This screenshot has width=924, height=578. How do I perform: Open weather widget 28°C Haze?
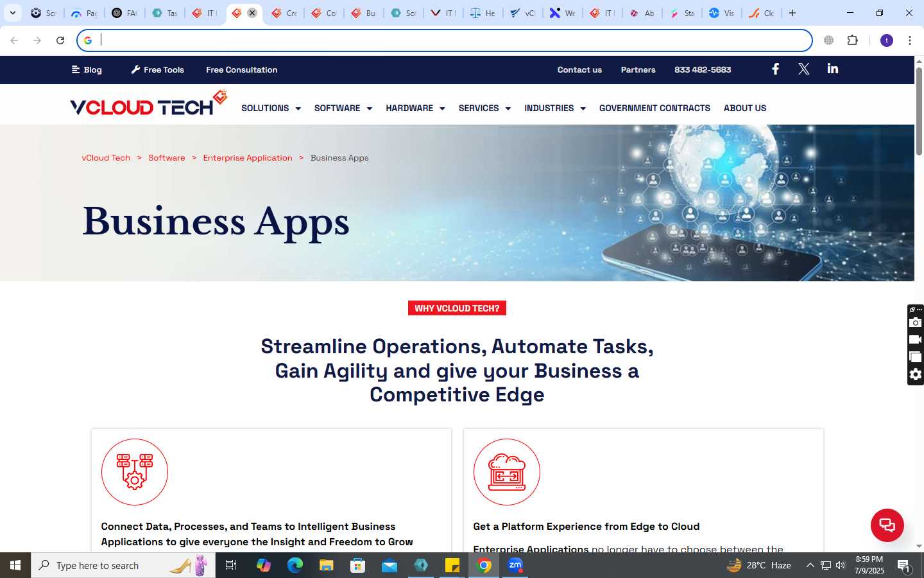[x=758, y=565]
